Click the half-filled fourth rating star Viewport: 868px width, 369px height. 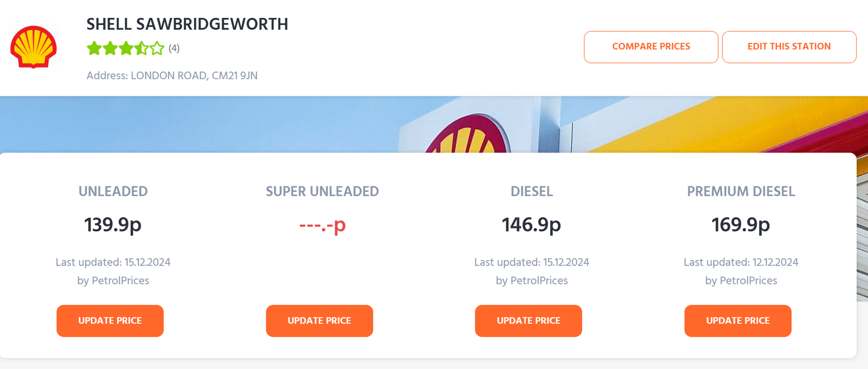pos(142,48)
